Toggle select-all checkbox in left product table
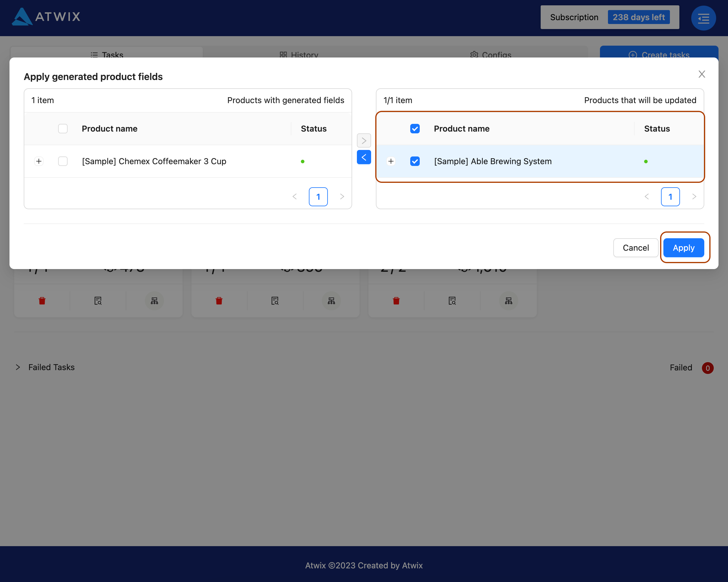Screen dimensions: 728x582 point(63,129)
